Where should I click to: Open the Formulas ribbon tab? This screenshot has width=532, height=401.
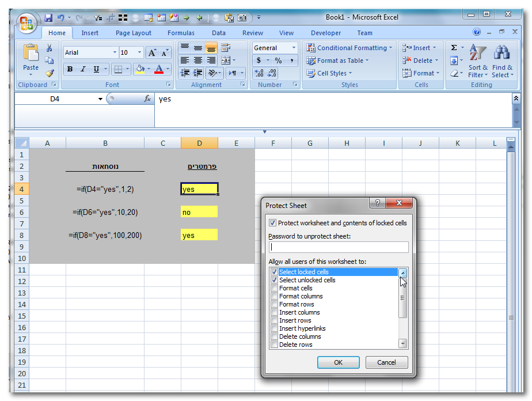click(181, 33)
